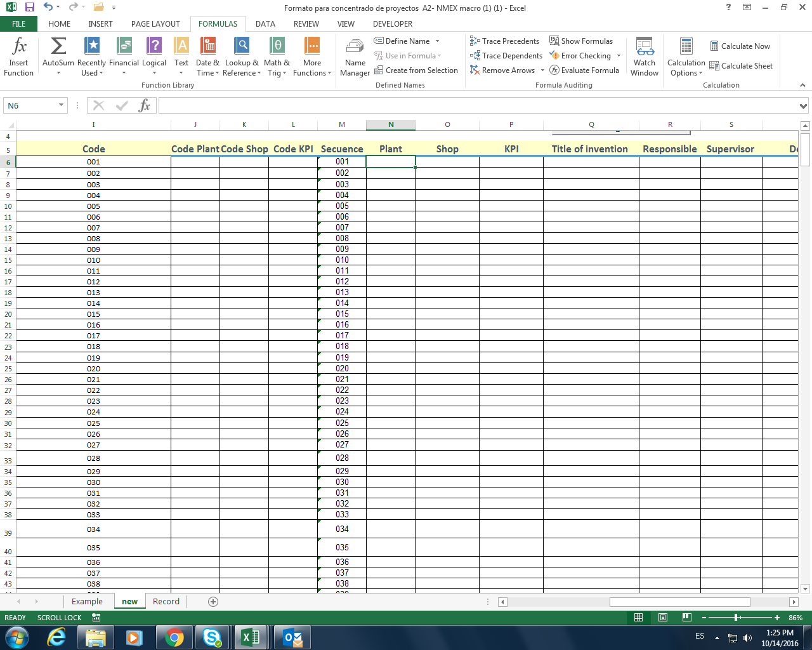Screen dimensions: 812x650
Task: Switch to the DEVELOPER tab
Action: point(393,24)
